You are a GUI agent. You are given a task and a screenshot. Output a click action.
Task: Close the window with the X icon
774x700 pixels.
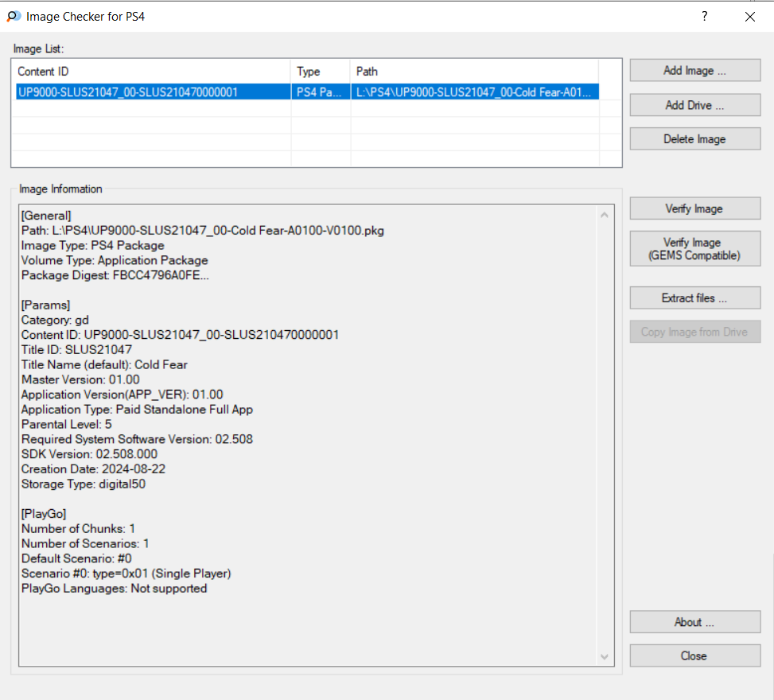(750, 17)
